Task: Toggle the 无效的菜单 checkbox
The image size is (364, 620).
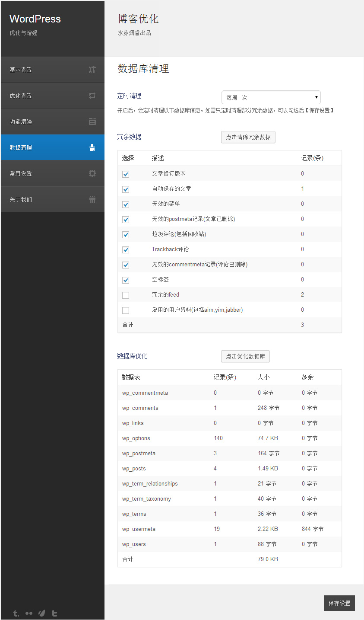Action: coord(126,204)
